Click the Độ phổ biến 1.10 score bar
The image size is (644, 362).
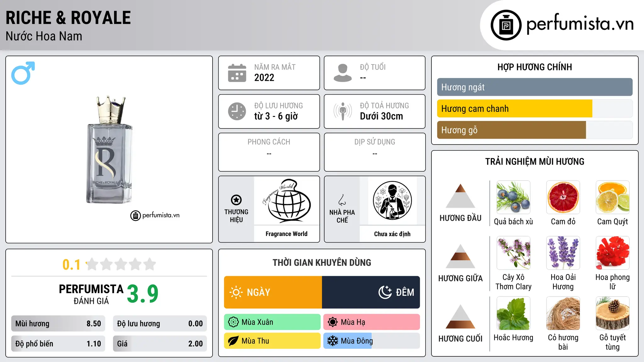click(58, 344)
